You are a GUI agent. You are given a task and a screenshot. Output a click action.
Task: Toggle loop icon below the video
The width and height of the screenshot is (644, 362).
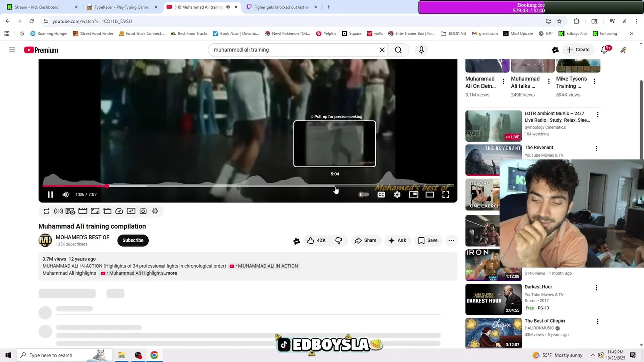(46, 211)
